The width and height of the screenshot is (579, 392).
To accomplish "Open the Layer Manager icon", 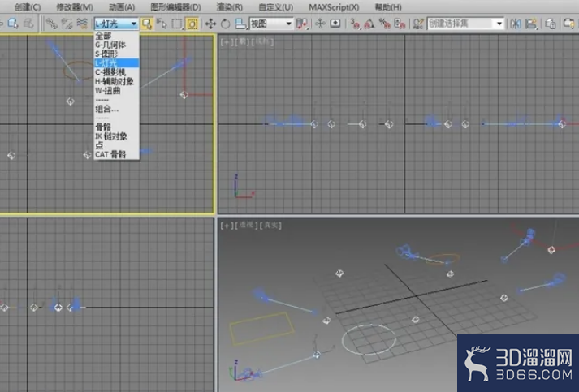I will (x=551, y=24).
